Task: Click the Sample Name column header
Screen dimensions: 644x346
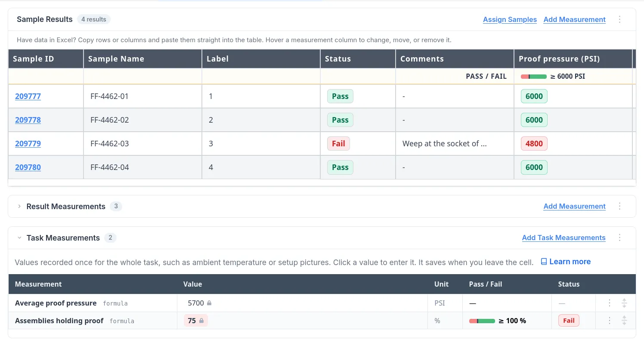Action: click(x=142, y=59)
